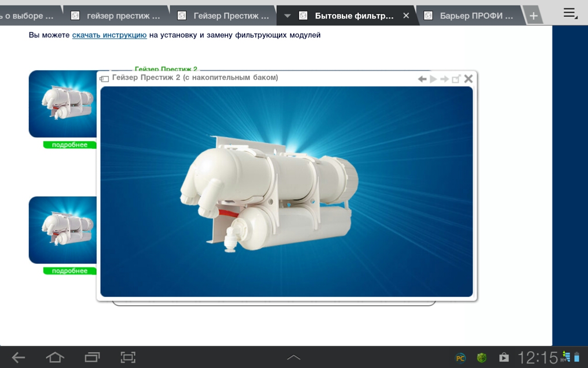Open dropdown arrow on the active tab
This screenshot has width=588, height=368.
coord(288,16)
